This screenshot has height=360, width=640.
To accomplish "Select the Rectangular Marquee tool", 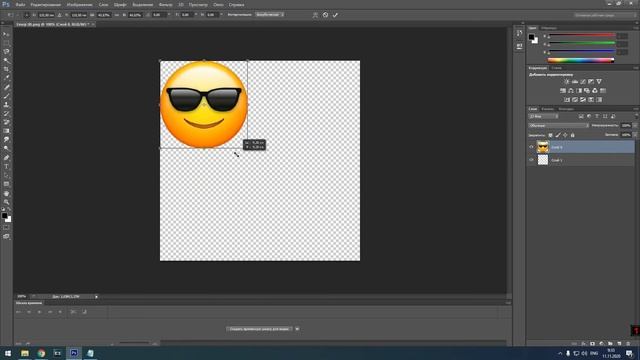I will (x=6, y=43).
